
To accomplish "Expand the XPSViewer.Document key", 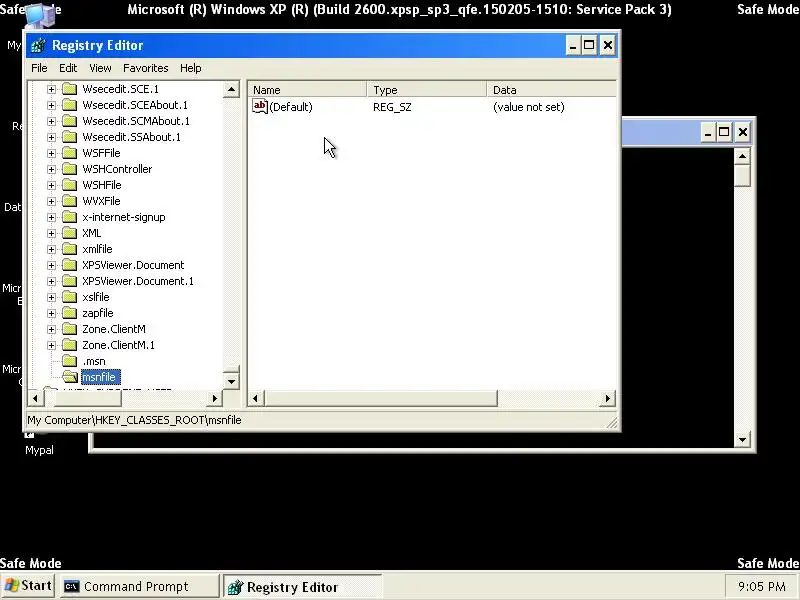I will coord(51,265).
